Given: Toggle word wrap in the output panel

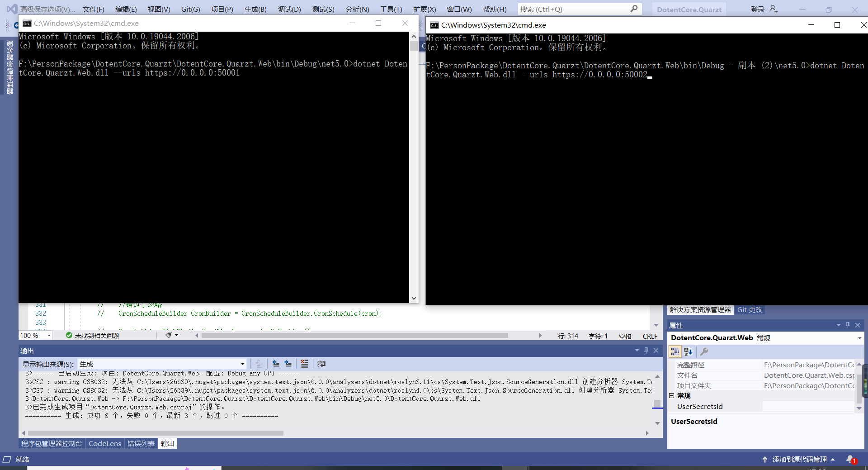Looking at the screenshot, I should (x=321, y=364).
